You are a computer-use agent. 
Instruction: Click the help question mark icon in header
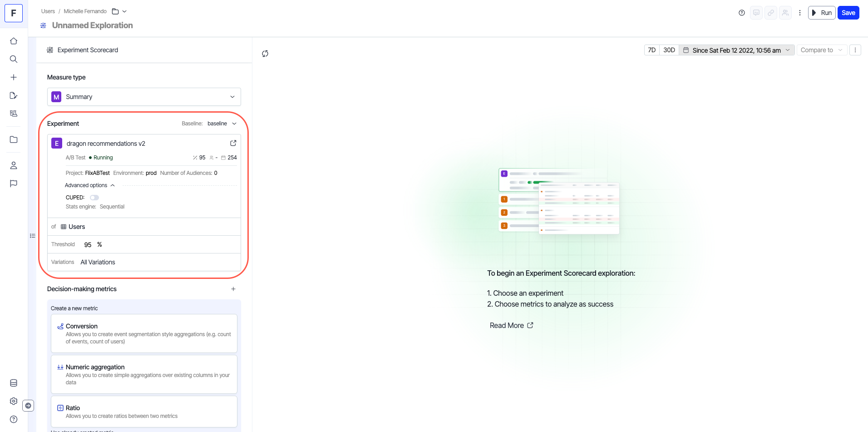coord(742,13)
